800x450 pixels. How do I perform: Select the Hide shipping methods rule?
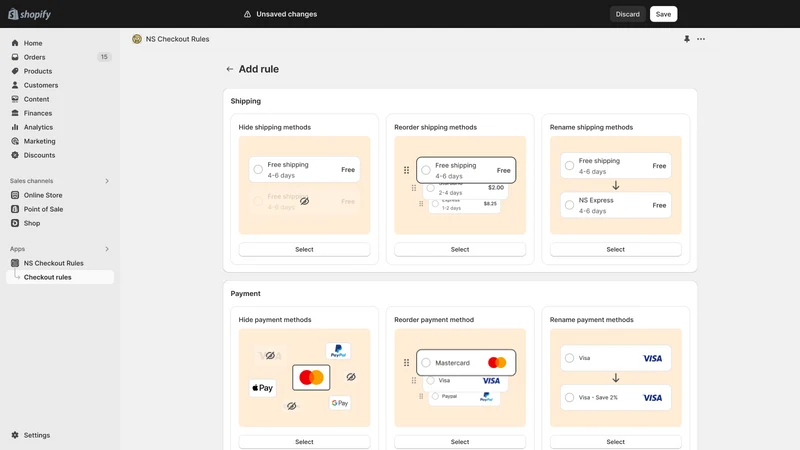(304, 249)
